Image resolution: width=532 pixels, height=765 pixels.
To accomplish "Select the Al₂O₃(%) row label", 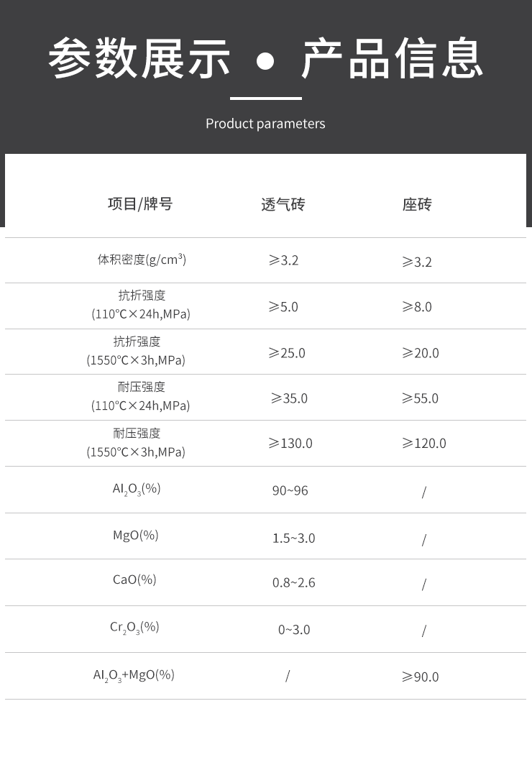I will pyautogui.click(x=137, y=489).
